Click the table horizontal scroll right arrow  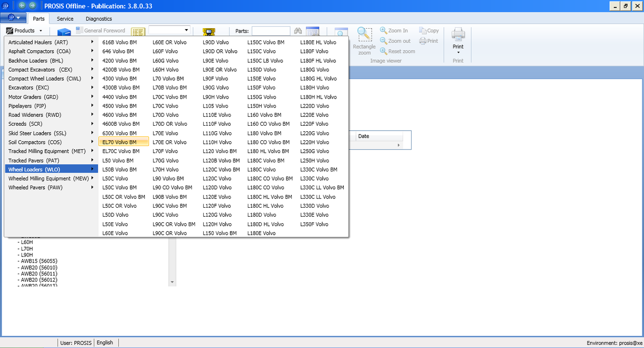[x=399, y=145]
